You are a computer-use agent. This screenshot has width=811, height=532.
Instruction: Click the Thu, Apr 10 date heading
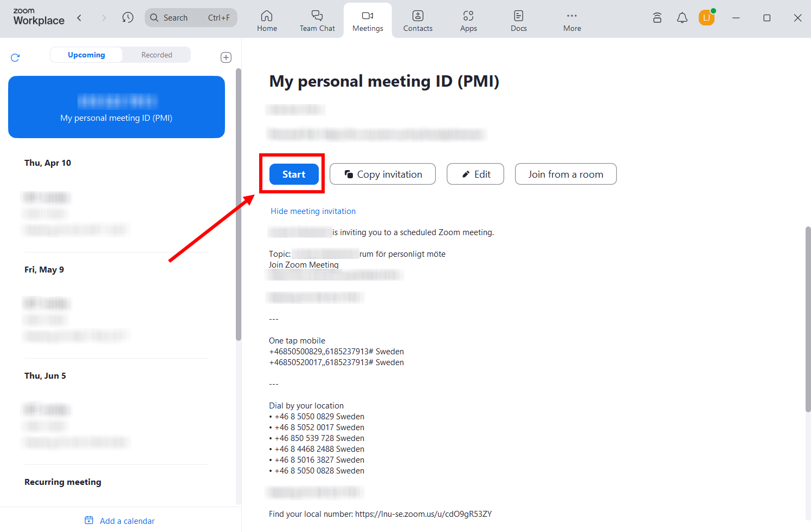[x=48, y=163]
